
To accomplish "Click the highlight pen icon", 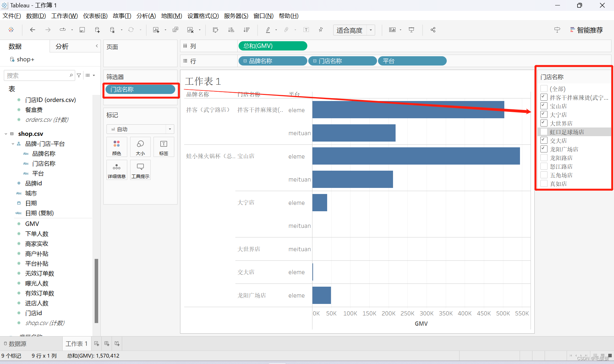I will pyautogui.click(x=268, y=30).
